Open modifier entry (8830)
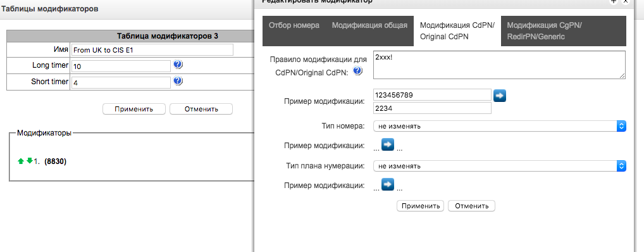Viewport: 644px width, 252px height. [x=55, y=161]
